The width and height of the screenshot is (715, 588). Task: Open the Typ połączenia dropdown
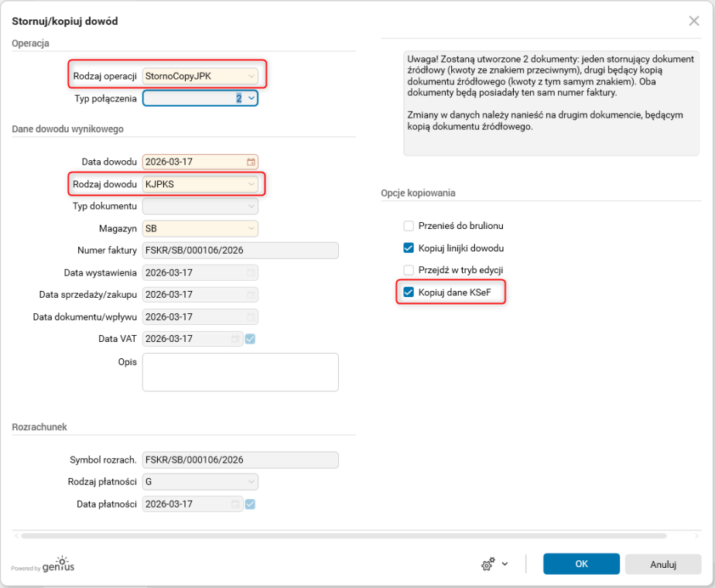coord(251,98)
